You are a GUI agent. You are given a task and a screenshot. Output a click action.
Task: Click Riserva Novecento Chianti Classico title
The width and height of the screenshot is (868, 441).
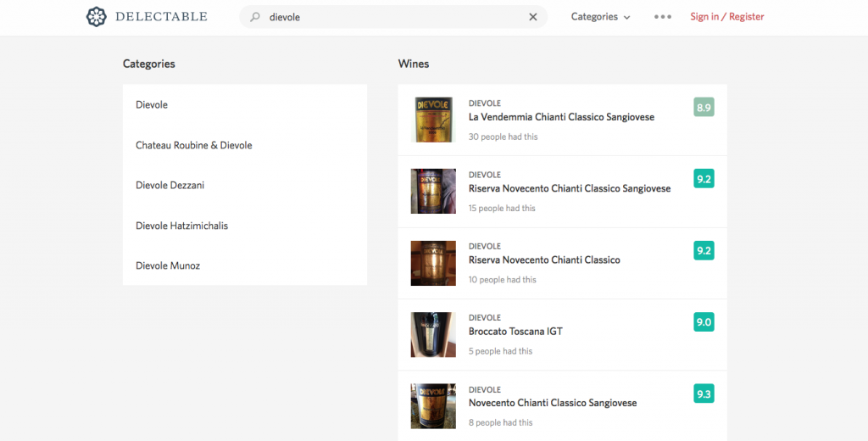(x=544, y=260)
